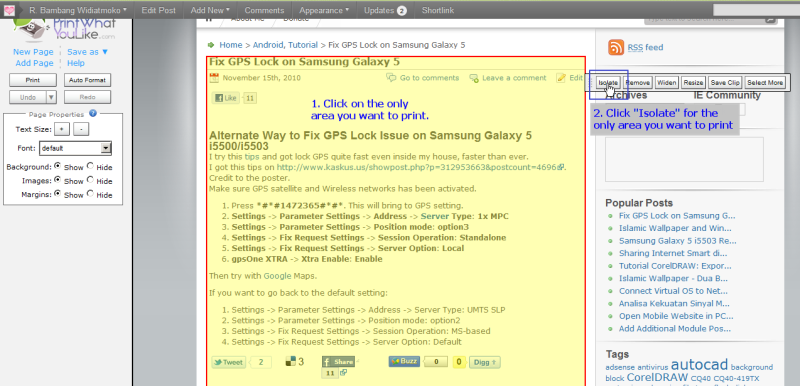The height and width of the screenshot is (386, 800).
Task: Open the Font dropdown
Action: [76, 148]
